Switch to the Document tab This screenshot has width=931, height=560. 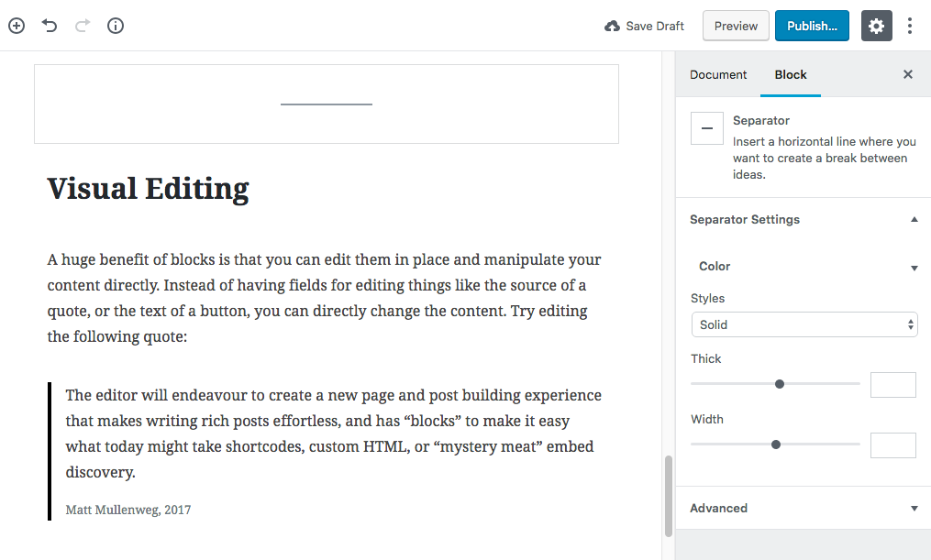(718, 74)
